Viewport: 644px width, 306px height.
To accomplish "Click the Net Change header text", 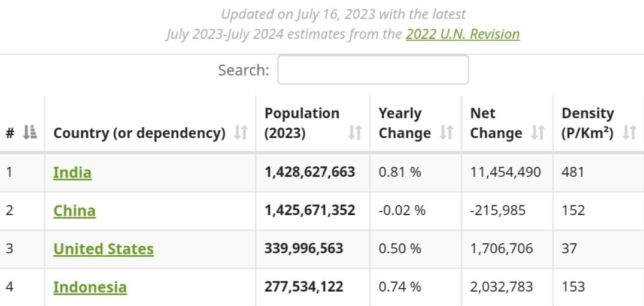I will tap(496, 123).
